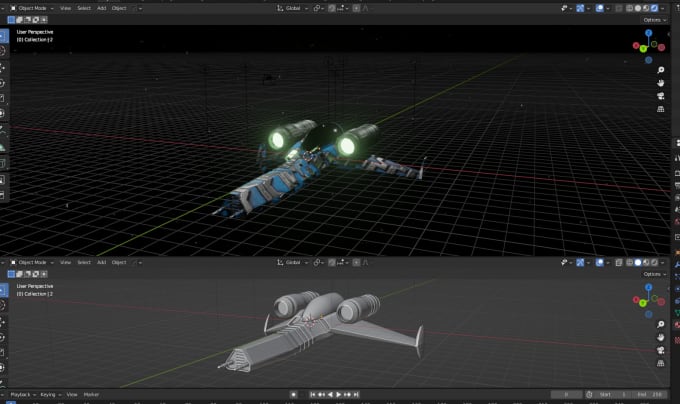
Task: Toggle proportional editing in top viewport header
Action: click(356, 8)
